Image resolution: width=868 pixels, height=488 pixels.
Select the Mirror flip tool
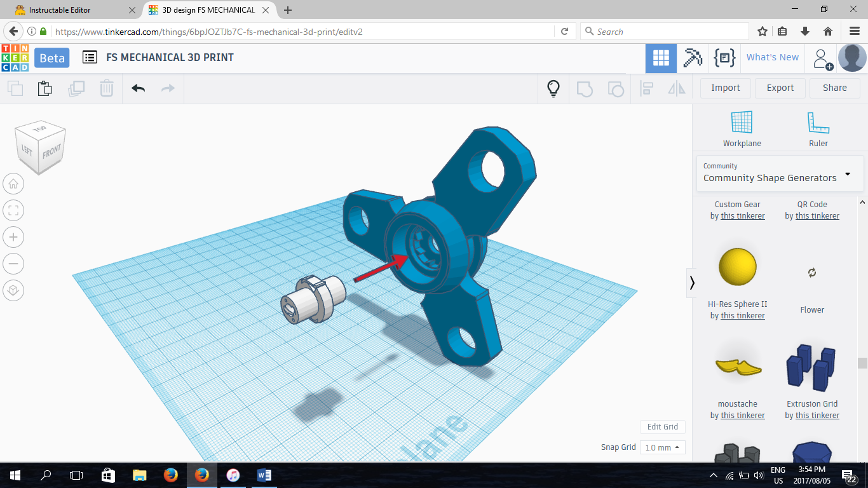pyautogui.click(x=675, y=89)
